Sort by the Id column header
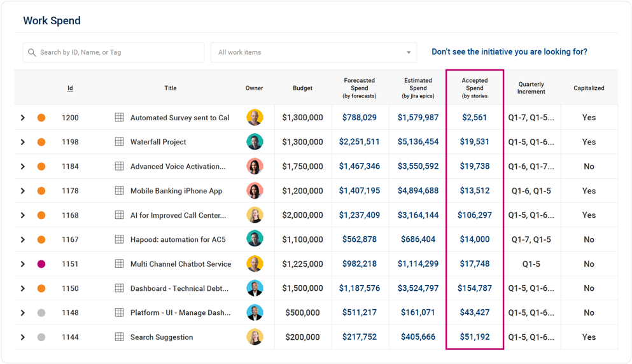 coord(70,88)
